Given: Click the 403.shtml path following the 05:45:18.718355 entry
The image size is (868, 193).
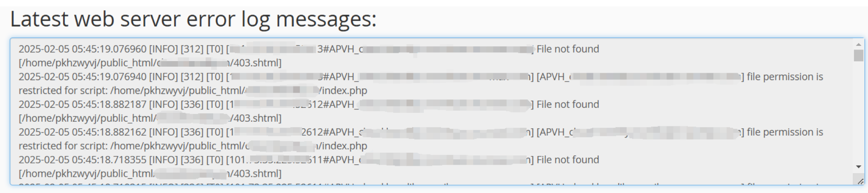Looking at the screenshot, I should [x=150, y=174].
